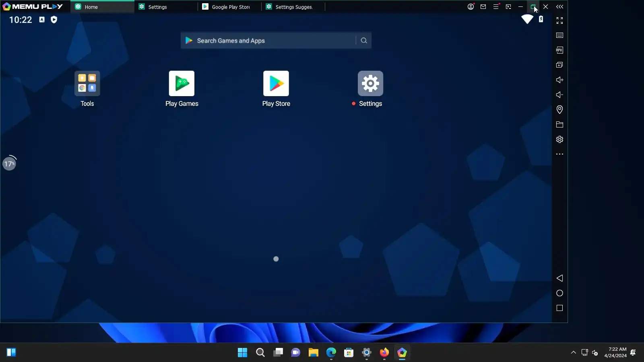Tap the Android Back button
644x362 pixels.
pyautogui.click(x=559, y=278)
